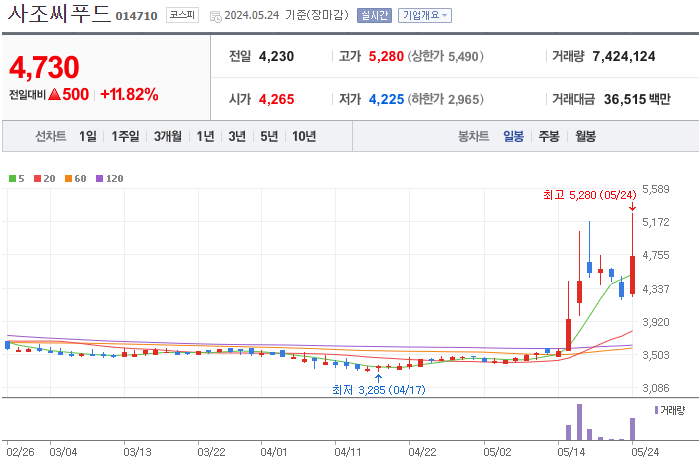The image size is (699, 469).
Task: Select the 1일 line chart tab
Action: tap(88, 136)
